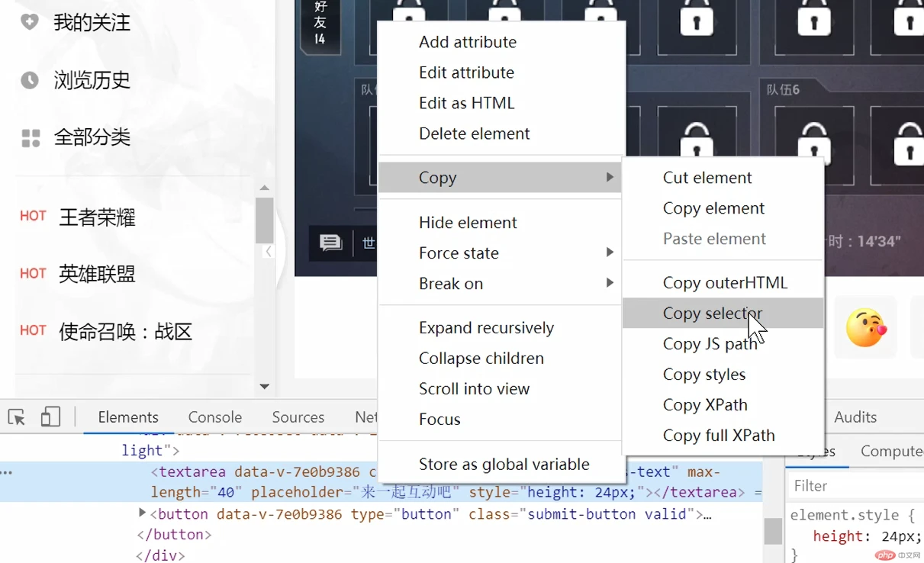Toggle the device toolbar icon

(x=50, y=417)
